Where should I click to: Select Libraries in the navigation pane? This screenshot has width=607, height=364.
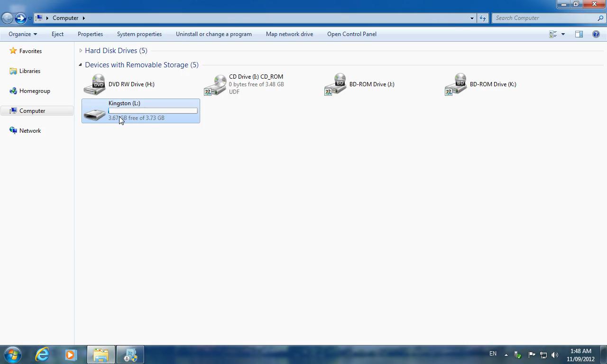tap(30, 71)
